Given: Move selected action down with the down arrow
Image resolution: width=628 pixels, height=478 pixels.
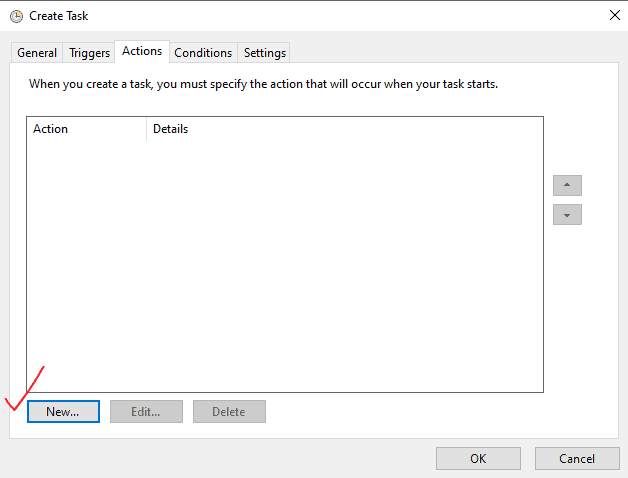Looking at the screenshot, I should tap(567, 214).
